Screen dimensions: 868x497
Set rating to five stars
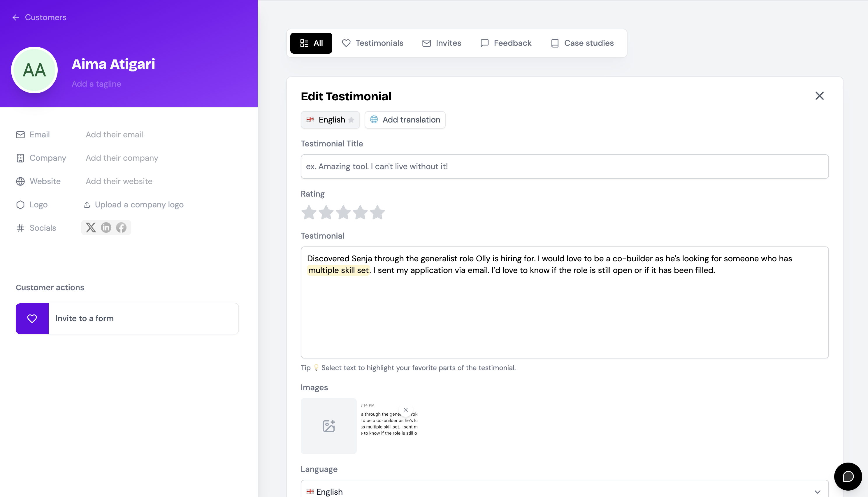(x=377, y=212)
